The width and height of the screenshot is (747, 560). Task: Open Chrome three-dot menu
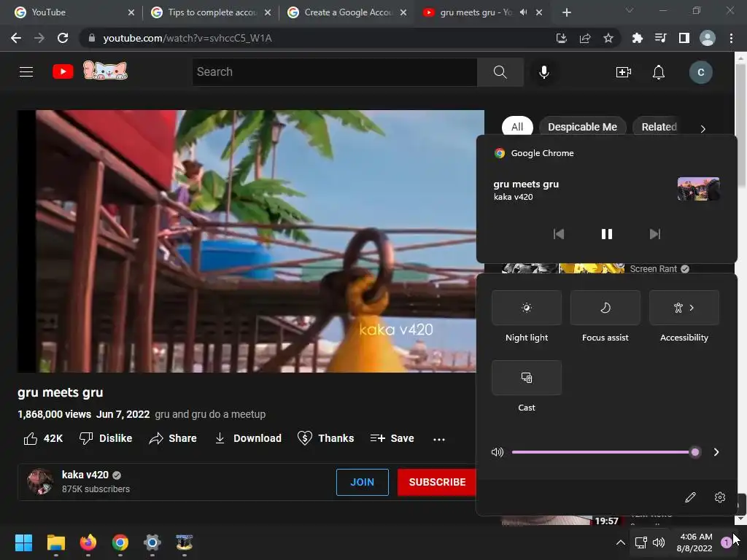(x=731, y=38)
